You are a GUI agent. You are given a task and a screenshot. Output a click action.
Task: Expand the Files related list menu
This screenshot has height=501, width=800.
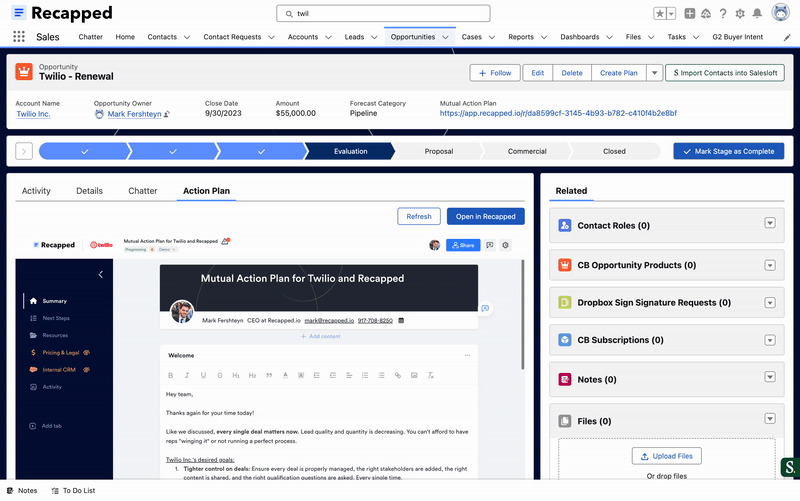pos(770,419)
